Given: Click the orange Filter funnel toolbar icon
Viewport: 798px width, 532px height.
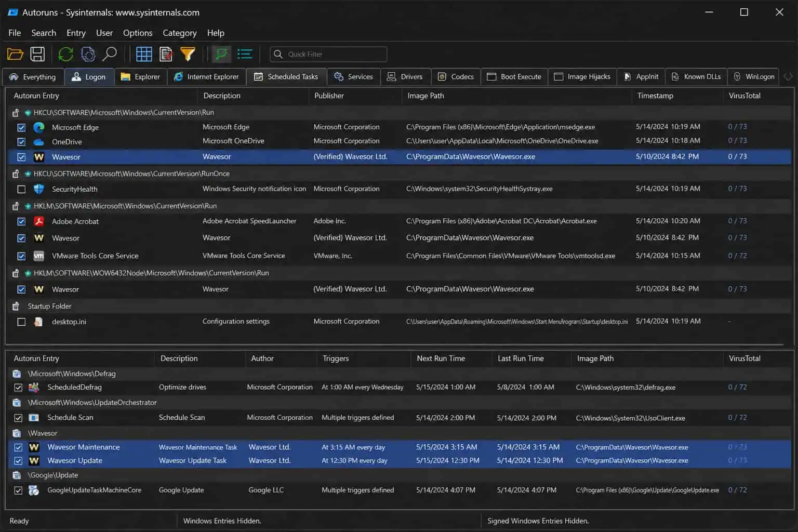Looking at the screenshot, I should (188, 54).
